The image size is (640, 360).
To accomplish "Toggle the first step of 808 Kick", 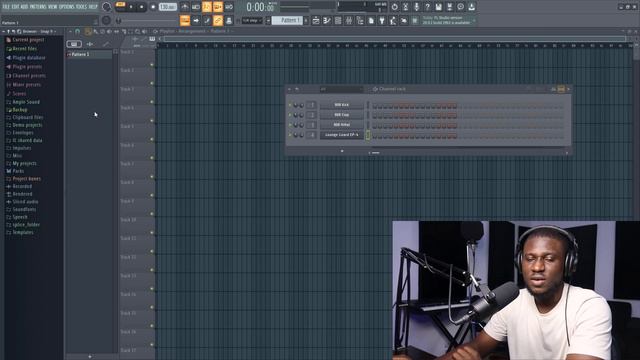I will (x=375, y=105).
